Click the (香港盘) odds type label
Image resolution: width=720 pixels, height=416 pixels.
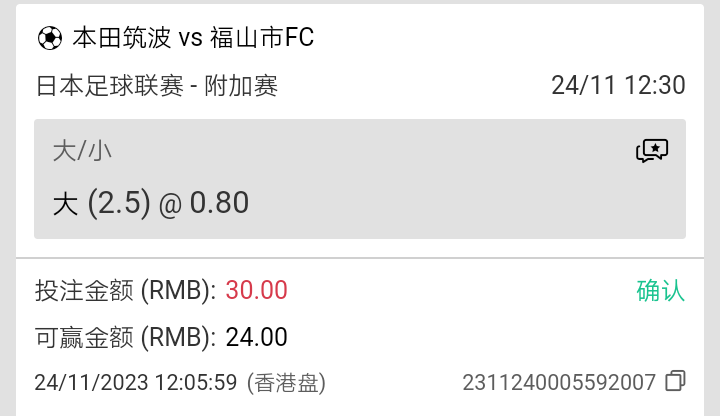(x=286, y=383)
